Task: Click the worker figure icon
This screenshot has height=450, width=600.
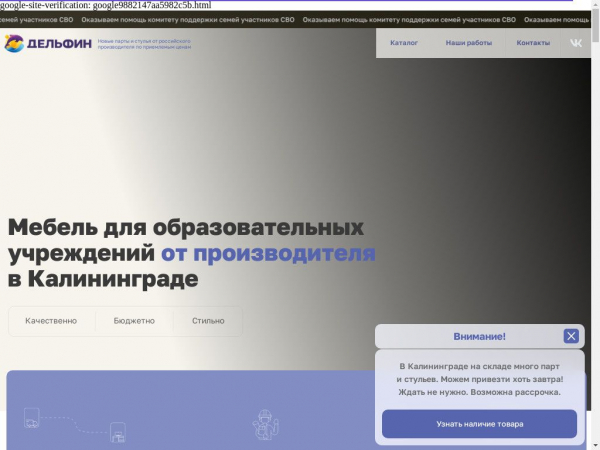Action: coord(263,425)
